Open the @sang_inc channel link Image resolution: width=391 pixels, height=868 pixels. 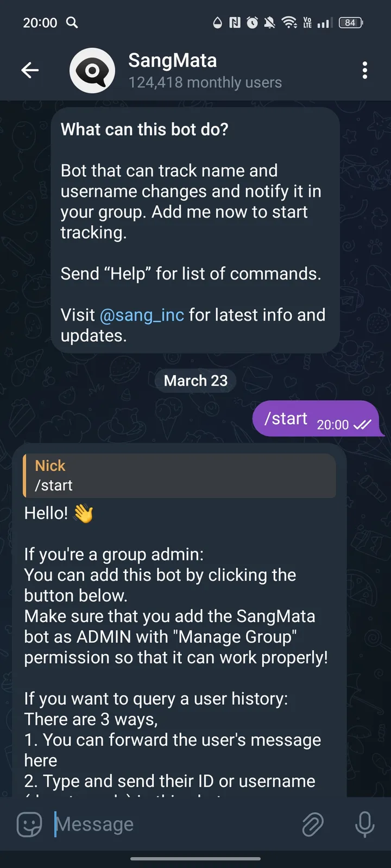coord(142,315)
